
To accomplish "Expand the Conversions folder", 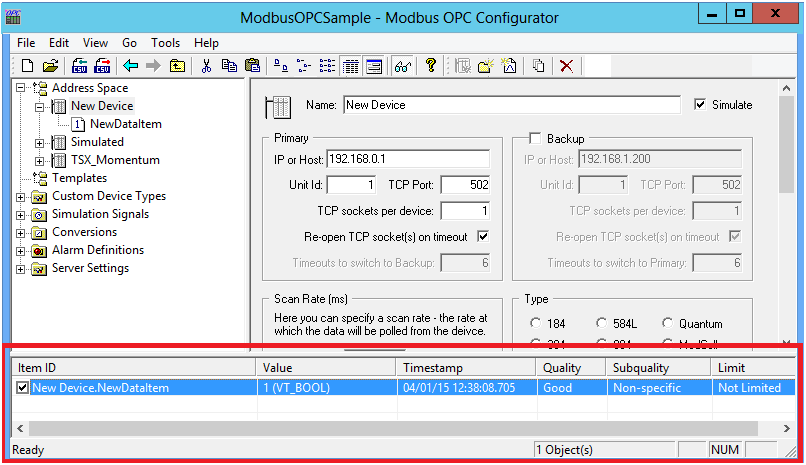I will click(x=20, y=233).
